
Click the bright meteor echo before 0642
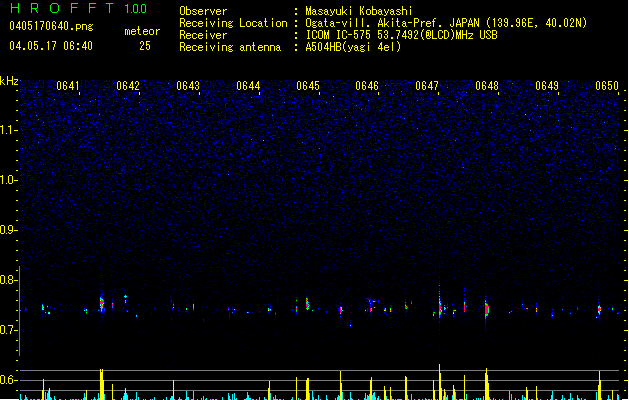(x=102, y=303)
